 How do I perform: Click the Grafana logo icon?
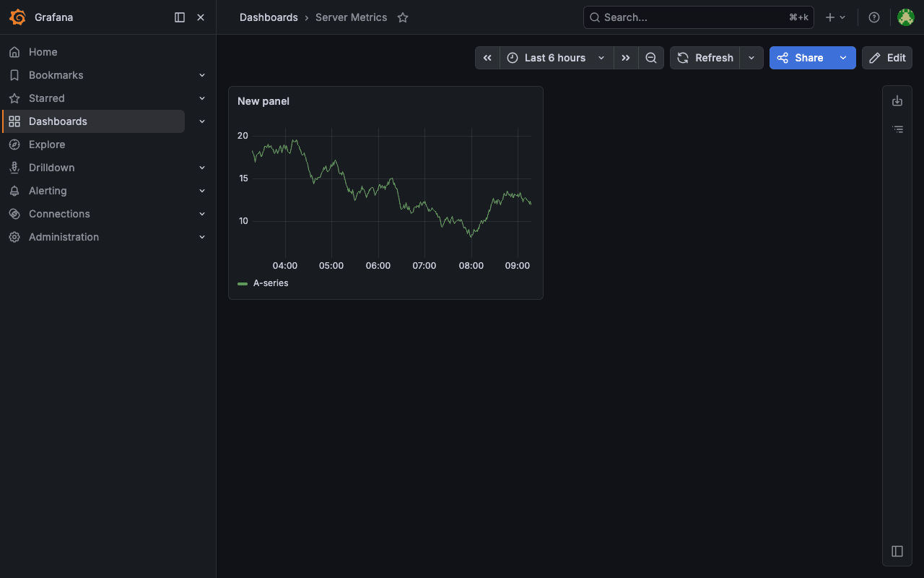click(17, 17)
